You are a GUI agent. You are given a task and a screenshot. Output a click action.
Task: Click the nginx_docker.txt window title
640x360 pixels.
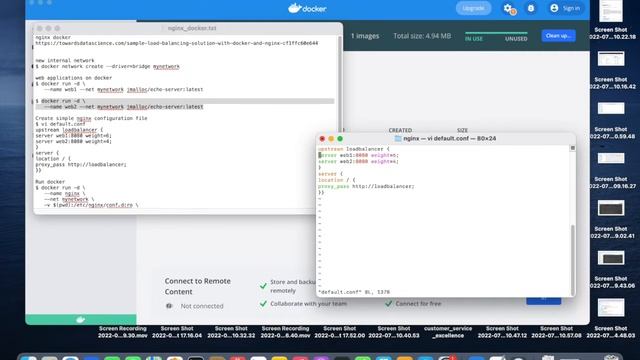192,28
